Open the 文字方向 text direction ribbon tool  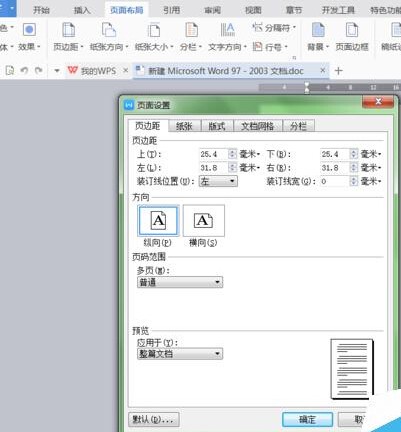pos(227,37)
